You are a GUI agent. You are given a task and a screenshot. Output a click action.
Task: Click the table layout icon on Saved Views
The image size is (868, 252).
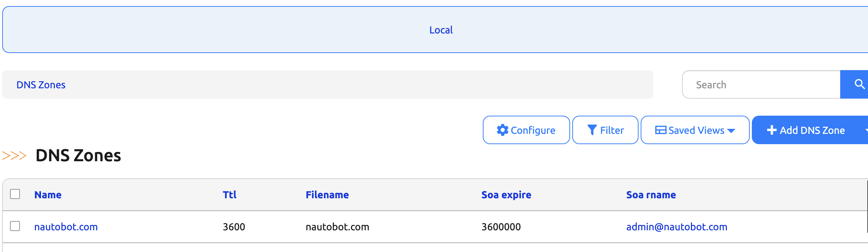pyautogui.click(x=661, y=130)
